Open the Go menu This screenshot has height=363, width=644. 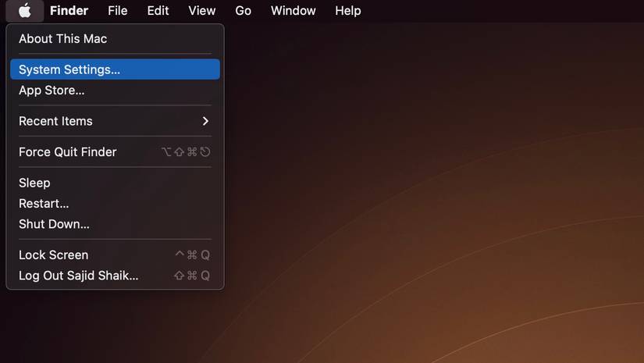pyautogui.click(x=243, y=11)
